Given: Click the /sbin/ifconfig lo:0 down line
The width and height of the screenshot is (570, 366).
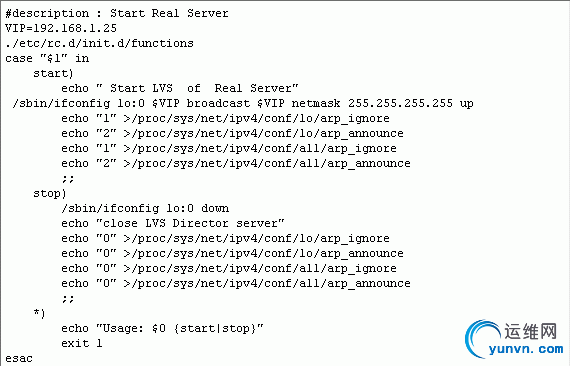Looking at the screenshot, I should (145, 209).
